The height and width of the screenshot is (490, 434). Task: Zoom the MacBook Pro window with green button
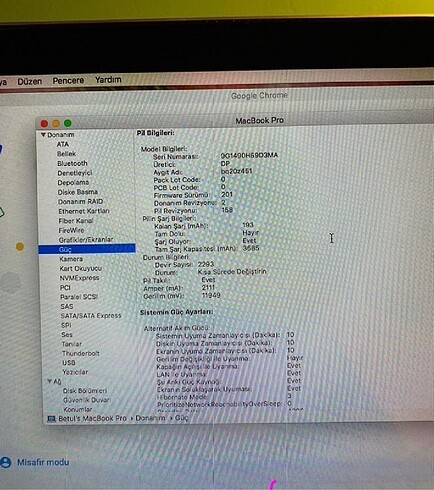tap(68, 123)
